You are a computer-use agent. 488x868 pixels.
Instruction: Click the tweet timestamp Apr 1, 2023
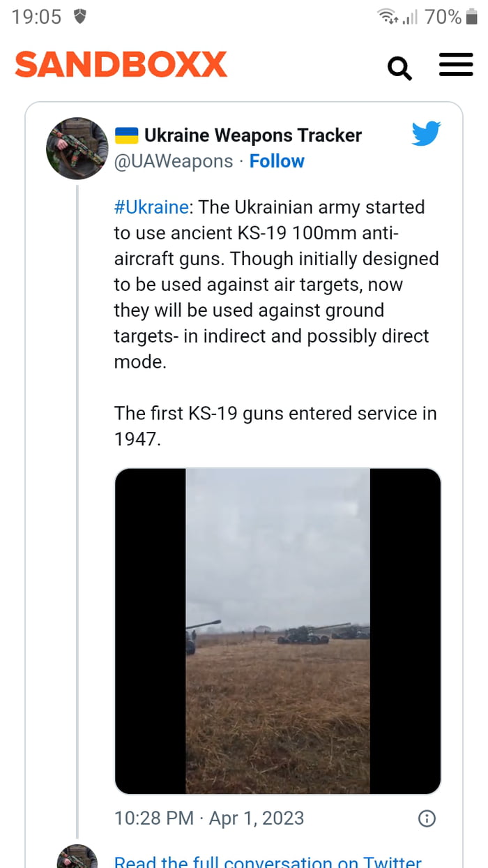click(x=209, y=818)
